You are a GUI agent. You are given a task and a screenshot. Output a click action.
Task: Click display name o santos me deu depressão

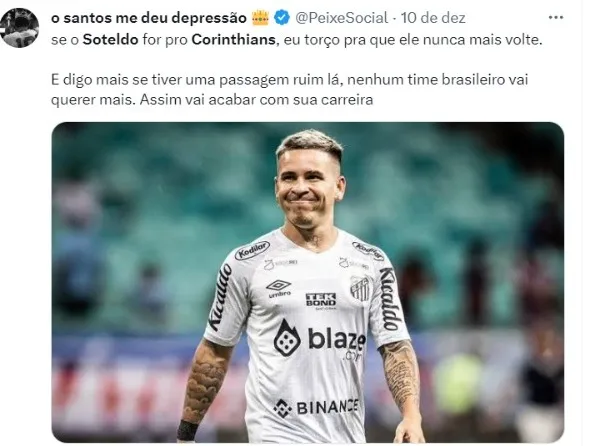click(x=149, y=18)
